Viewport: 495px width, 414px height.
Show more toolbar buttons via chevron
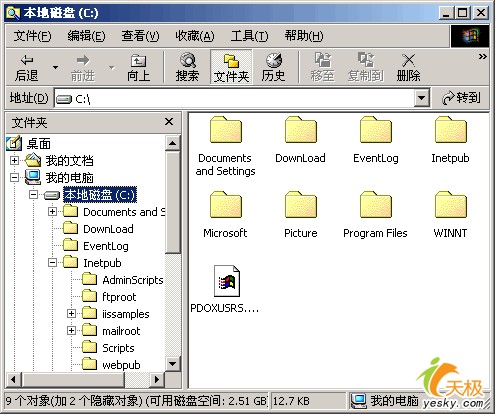click(482, 57)
